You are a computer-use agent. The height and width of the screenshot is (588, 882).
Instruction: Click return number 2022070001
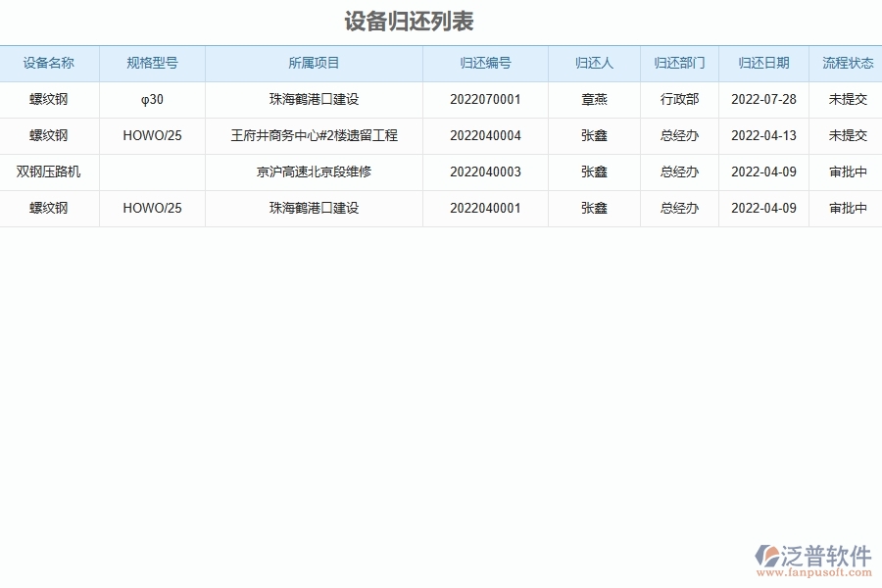485,99
